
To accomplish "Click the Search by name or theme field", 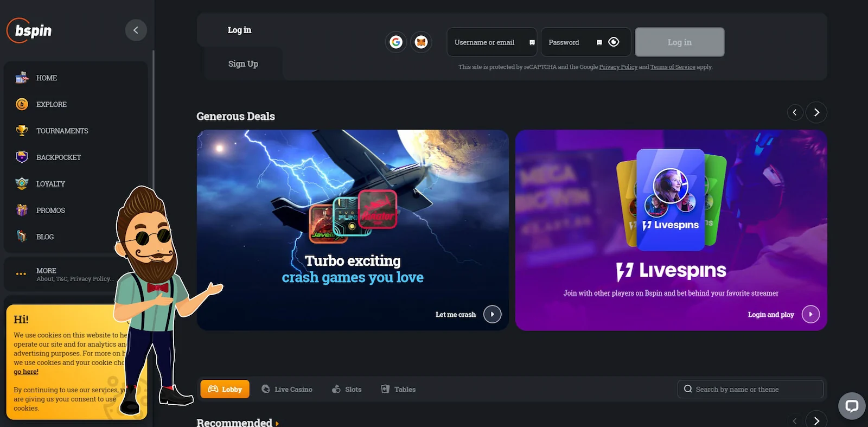I will click(x=750, y=389).
